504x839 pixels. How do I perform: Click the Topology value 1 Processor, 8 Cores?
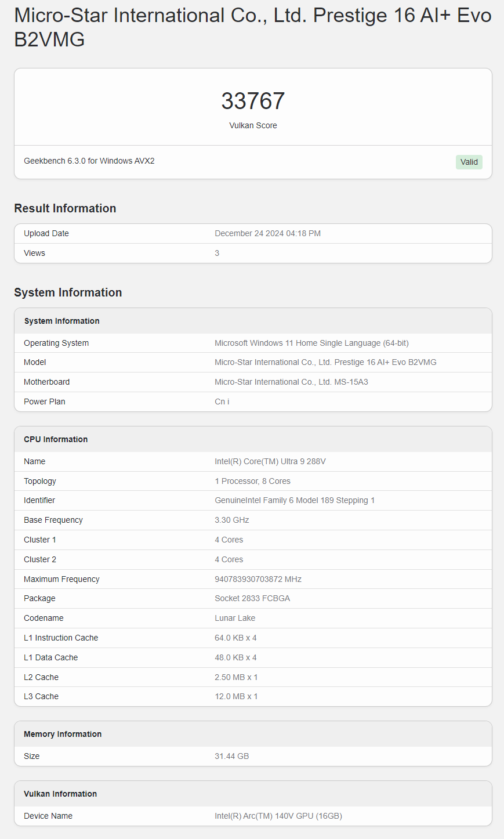pos(252,481)
